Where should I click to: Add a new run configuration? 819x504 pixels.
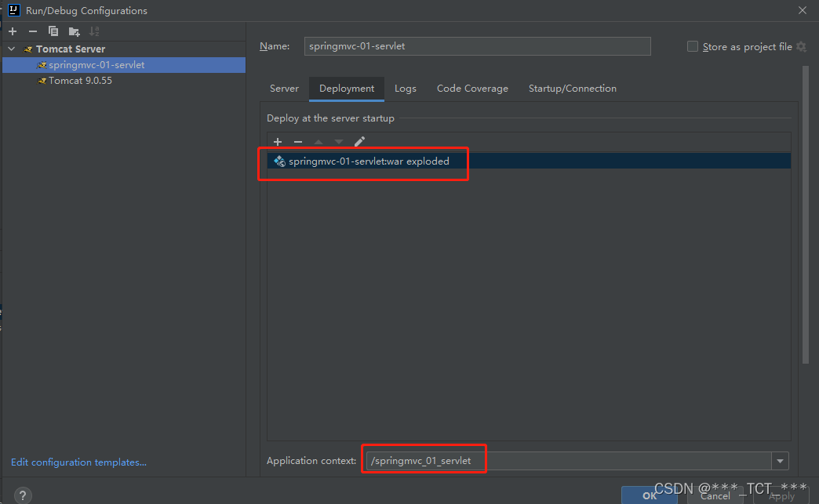(13, 31)
